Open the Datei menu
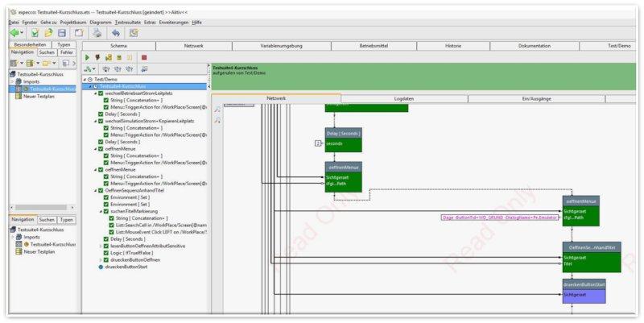Screen dimensions: 644x323 (x=14, y=23)
